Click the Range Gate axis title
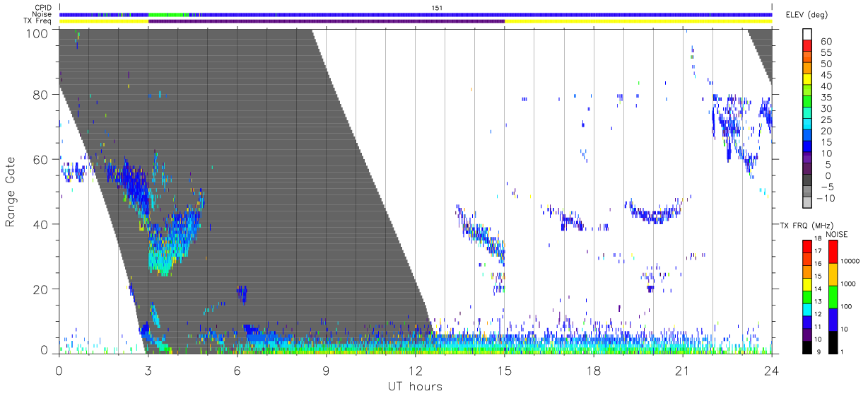 pos(11,192)
